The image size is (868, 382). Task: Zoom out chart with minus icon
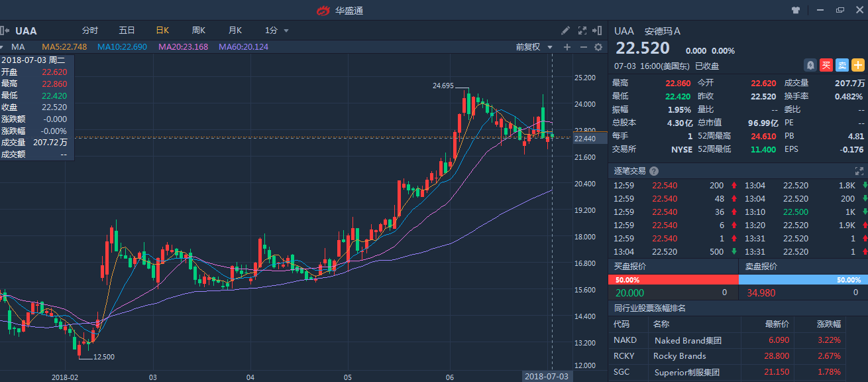tap(583, 47)
